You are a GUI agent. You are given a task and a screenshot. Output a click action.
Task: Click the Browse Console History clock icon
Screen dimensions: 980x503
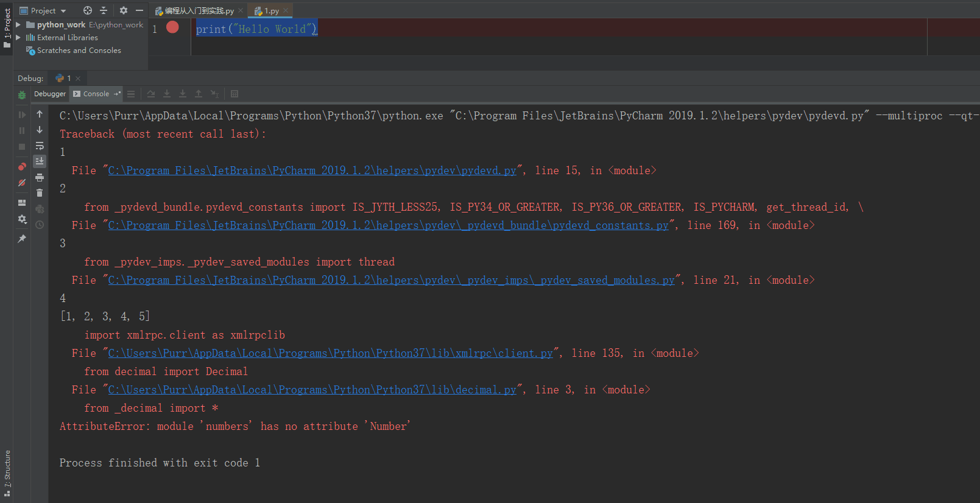click(40, 225)
